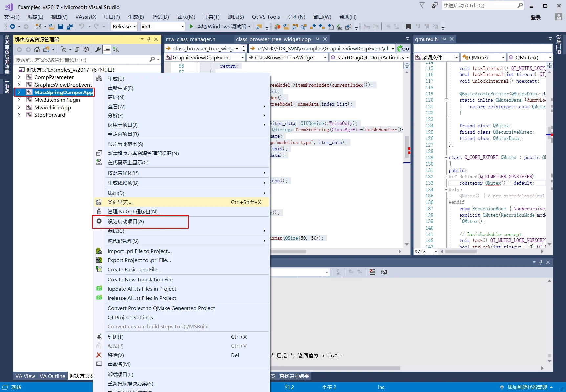
Task: Click the Home icon in Solution Explorer
Action: (37, 50)
